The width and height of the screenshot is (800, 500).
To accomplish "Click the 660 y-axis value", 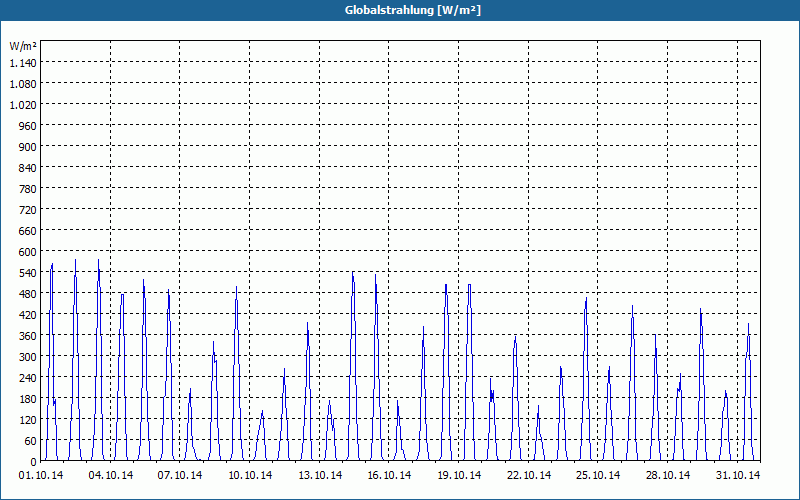I will click(28, 231).
